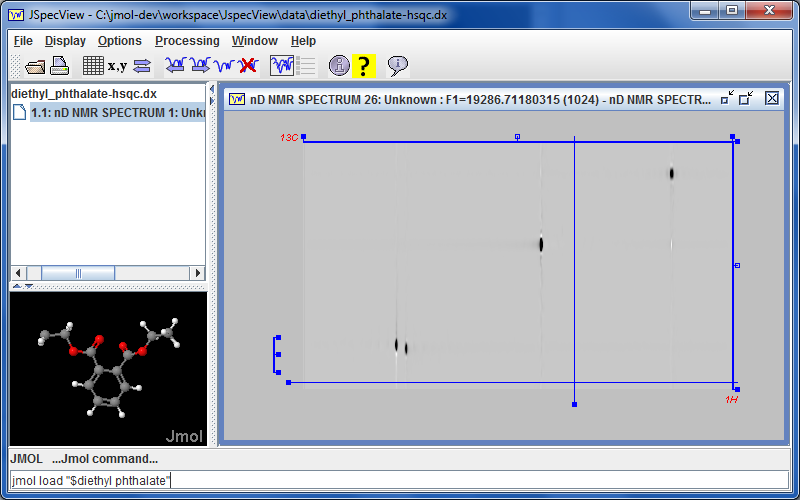
Task: Click the next view spectrum icon
Action: coord(200,65)
